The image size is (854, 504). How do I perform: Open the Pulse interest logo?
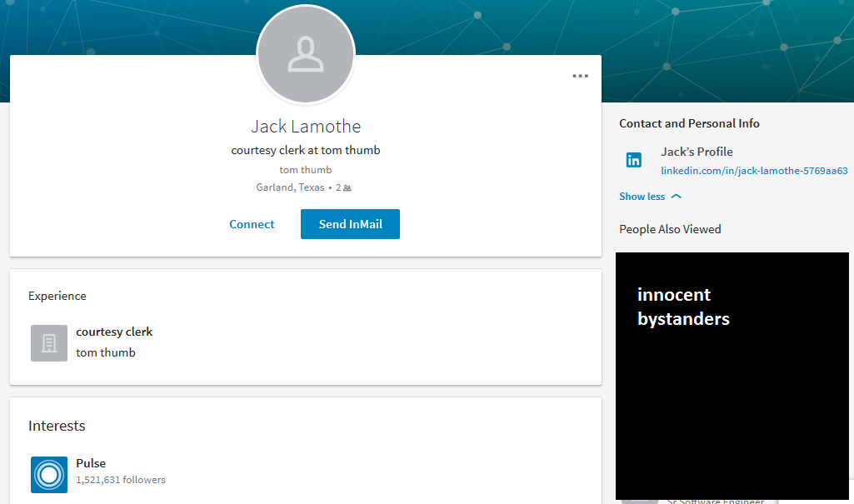(x=49, y=475)
